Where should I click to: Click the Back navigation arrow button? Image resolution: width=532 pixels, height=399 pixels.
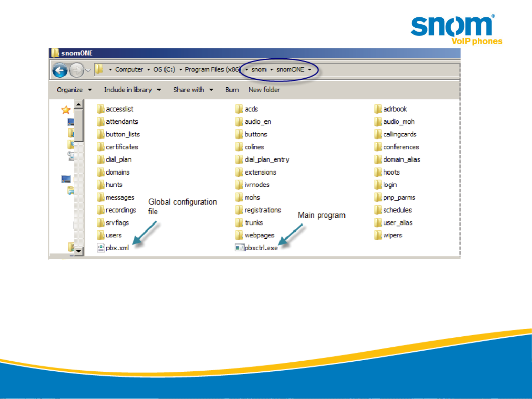point(60,70)
